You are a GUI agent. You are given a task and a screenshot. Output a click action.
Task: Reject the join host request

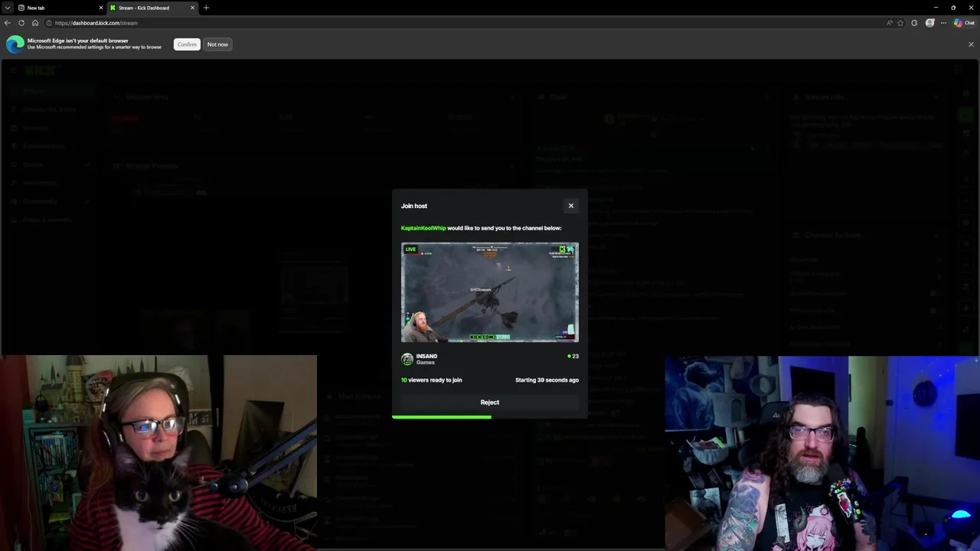click(x=490, y=403)
